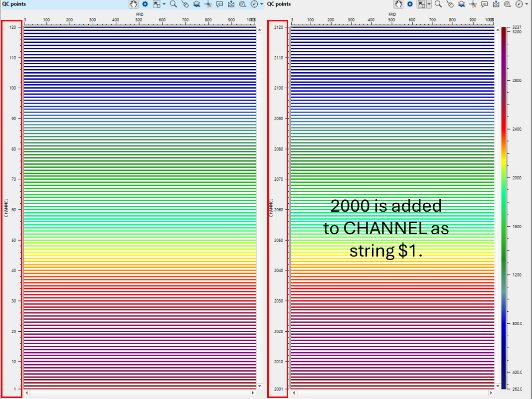Image resolution: width=532 pixels, height=399 pixels.
Task: Expand the fit-to-window dropdown arrow in right panel
Action: [428, 4]
